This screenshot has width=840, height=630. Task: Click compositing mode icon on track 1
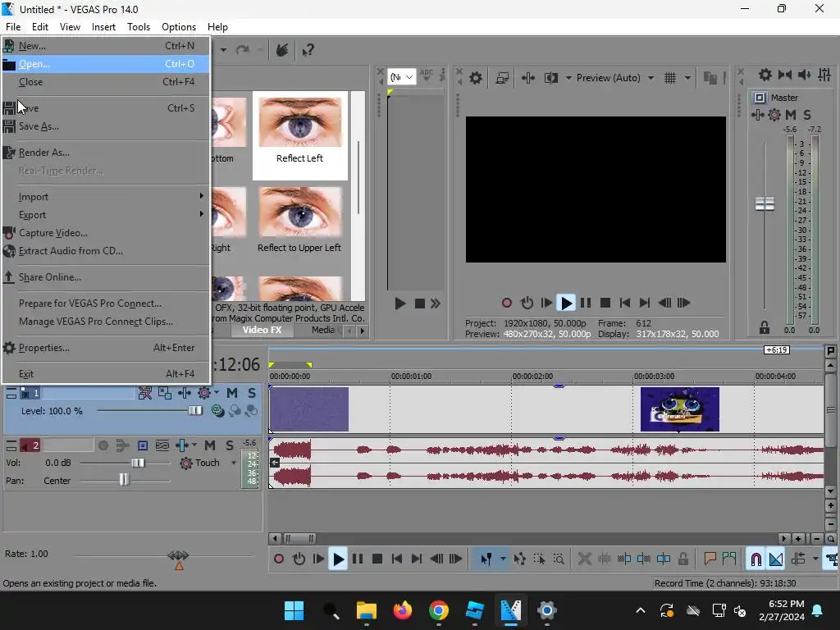click(217, 411)
